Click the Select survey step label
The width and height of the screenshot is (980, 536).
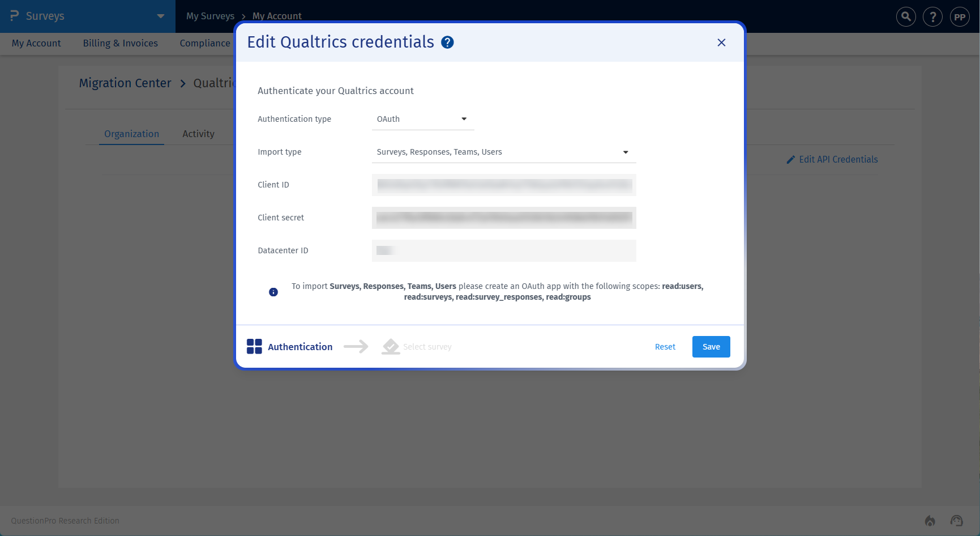427,347
